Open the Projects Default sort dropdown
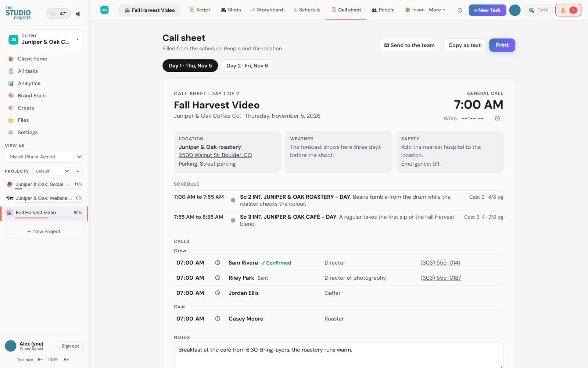Viewport: 588px width, 368px height. tap(51, 171)
